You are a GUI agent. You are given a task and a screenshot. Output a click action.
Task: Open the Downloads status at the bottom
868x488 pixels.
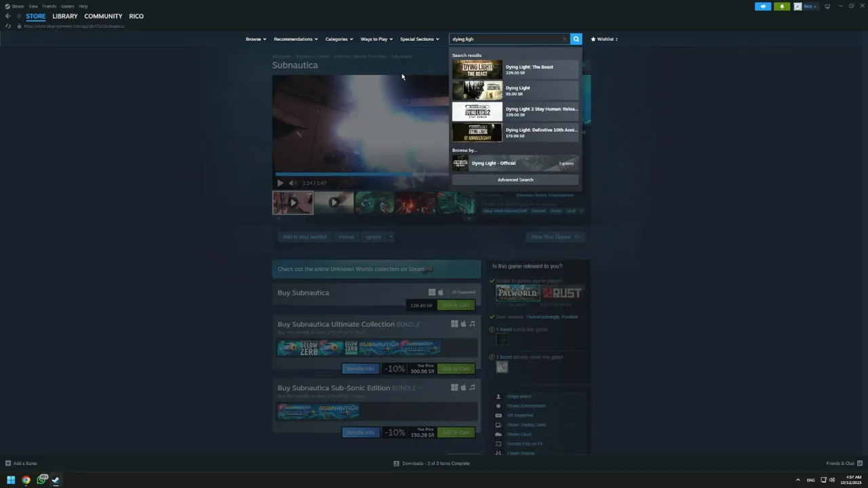click(x=431, y=464)
